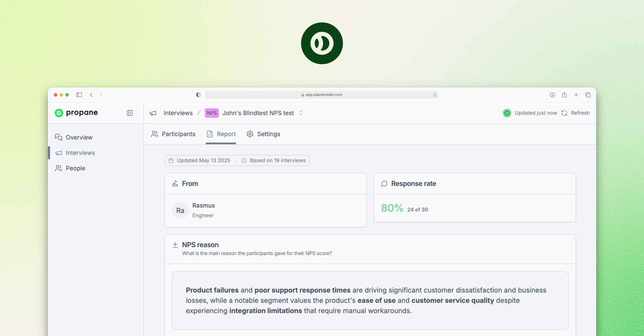Screen dimensions: 644x336
Task: Open the Participants tab
Action: pos(173,134)
